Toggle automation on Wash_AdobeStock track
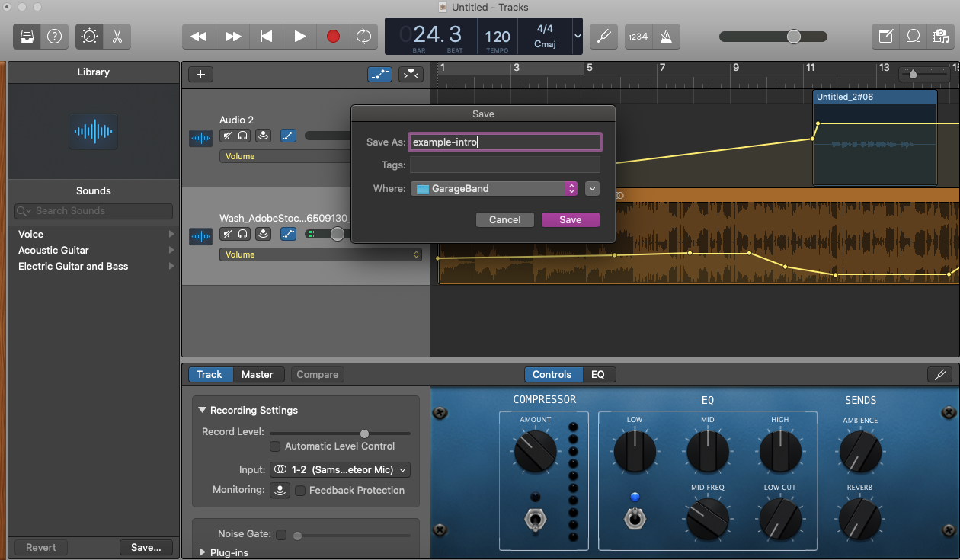 (x=288, y=234)
